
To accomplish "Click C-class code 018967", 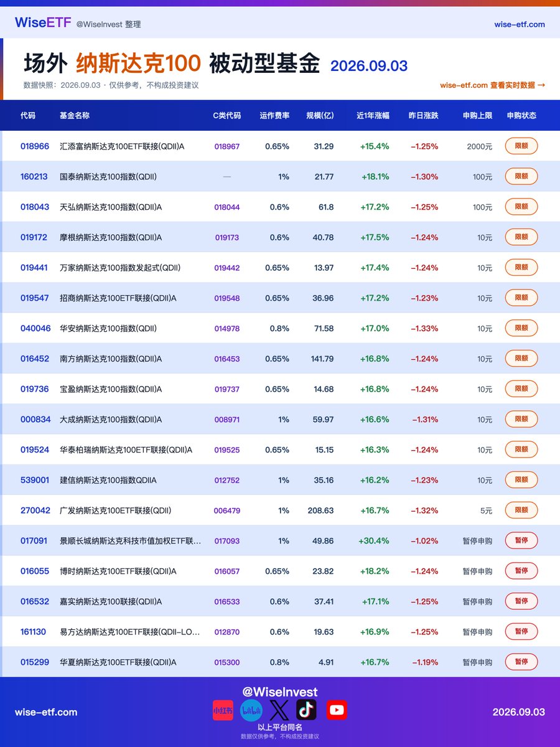I will (227, 147).
